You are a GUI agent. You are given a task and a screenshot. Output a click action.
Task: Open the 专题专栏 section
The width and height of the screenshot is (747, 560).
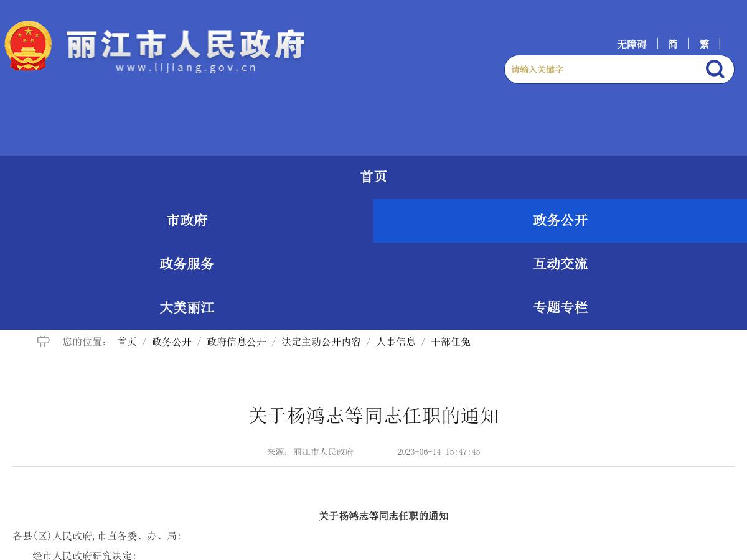tap(560, 307)
